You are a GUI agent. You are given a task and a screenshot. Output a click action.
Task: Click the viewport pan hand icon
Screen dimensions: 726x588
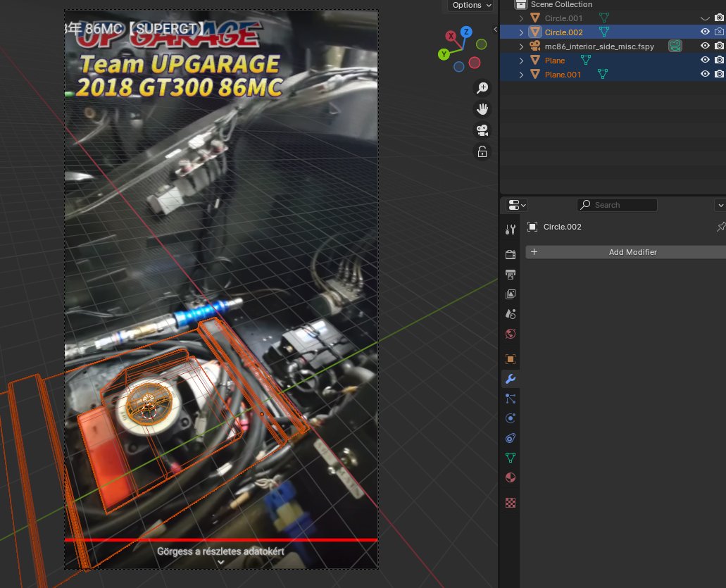[x=482, y=109]
